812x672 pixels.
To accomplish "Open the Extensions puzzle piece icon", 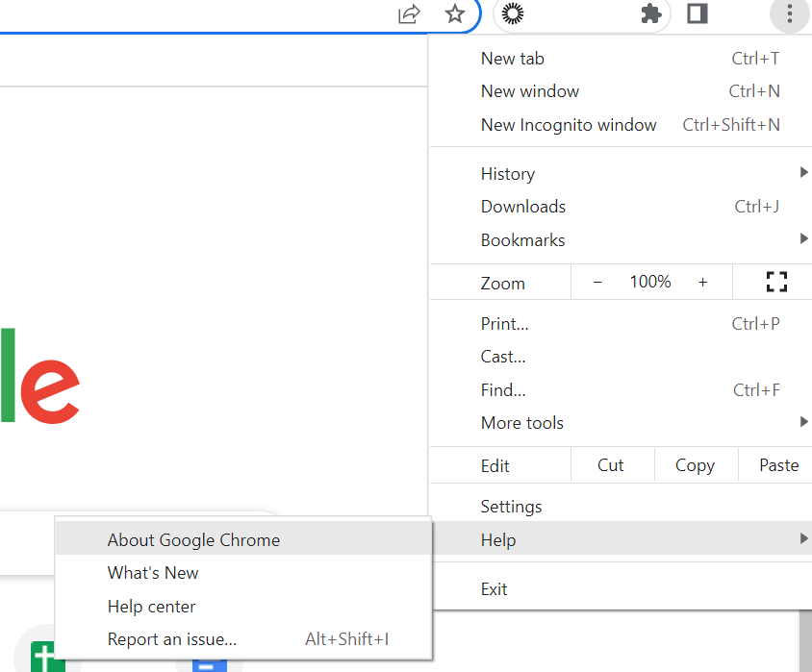I will coord(651,14).
